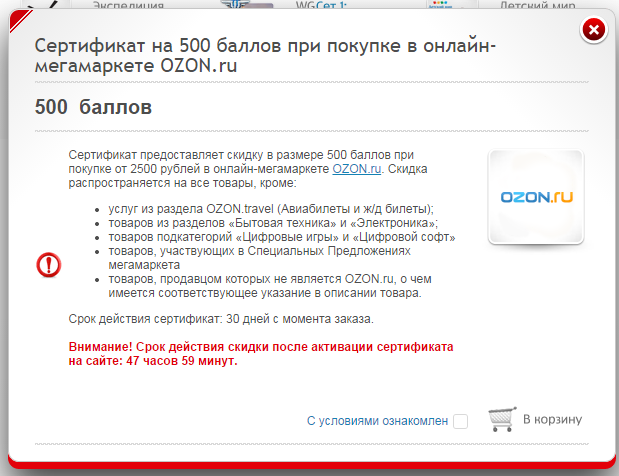Click the certificate title heading
This screenshot has height=476, width=619.
pos(265,55)
